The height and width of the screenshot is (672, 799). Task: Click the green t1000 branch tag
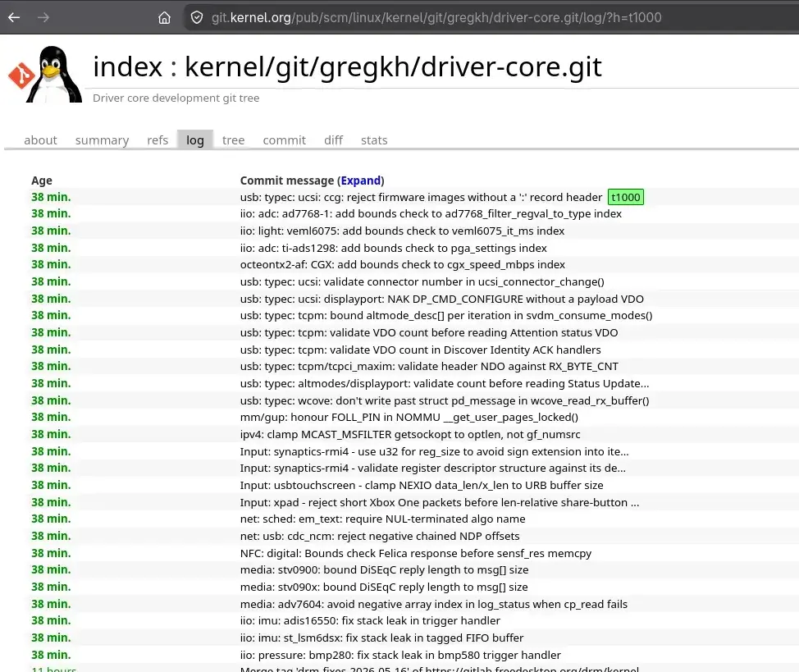(626, 197)
